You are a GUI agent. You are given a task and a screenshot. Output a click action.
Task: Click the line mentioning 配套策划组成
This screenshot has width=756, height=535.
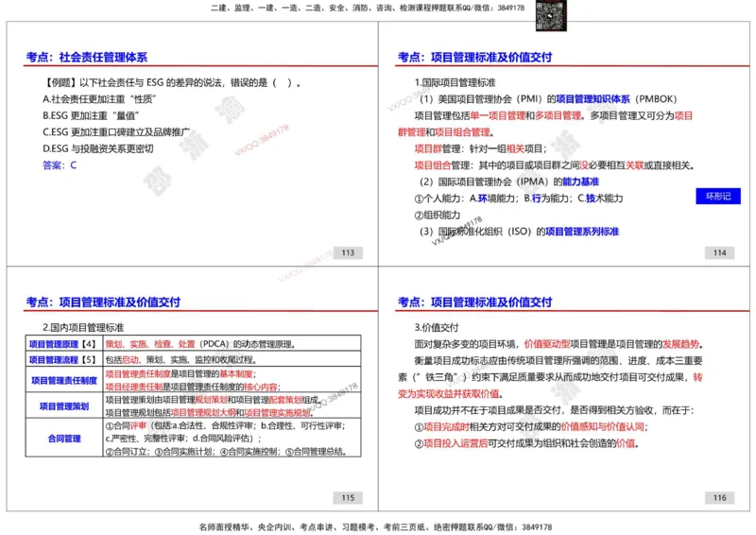214,400
